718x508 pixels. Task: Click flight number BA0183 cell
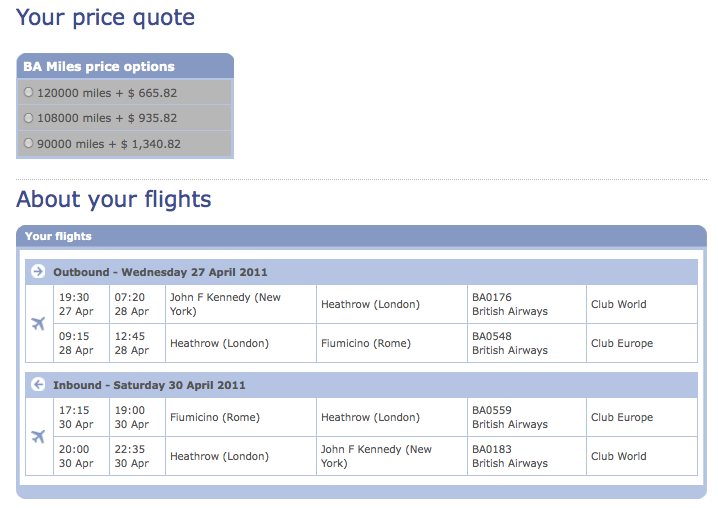click(527, 456)
